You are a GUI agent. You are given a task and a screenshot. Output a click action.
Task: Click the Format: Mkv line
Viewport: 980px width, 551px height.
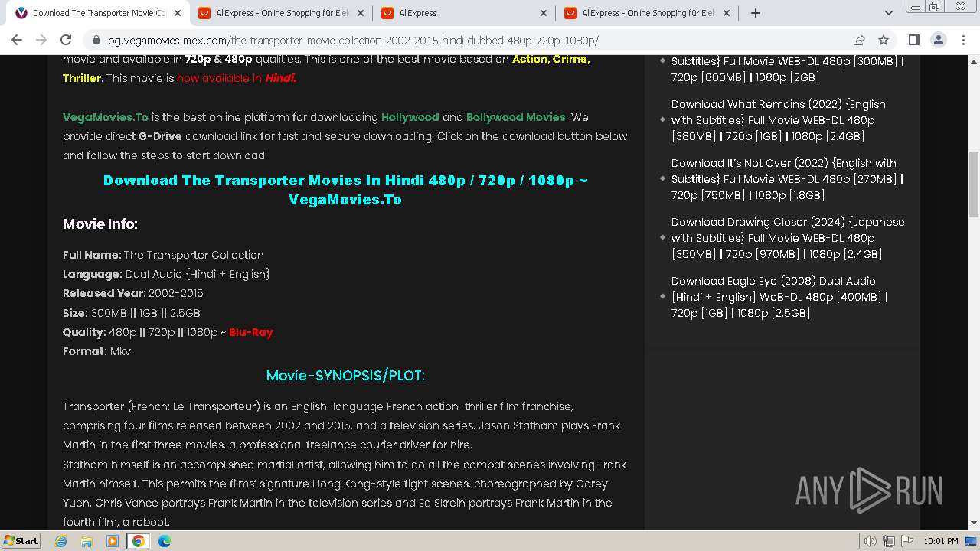[96, 351]
